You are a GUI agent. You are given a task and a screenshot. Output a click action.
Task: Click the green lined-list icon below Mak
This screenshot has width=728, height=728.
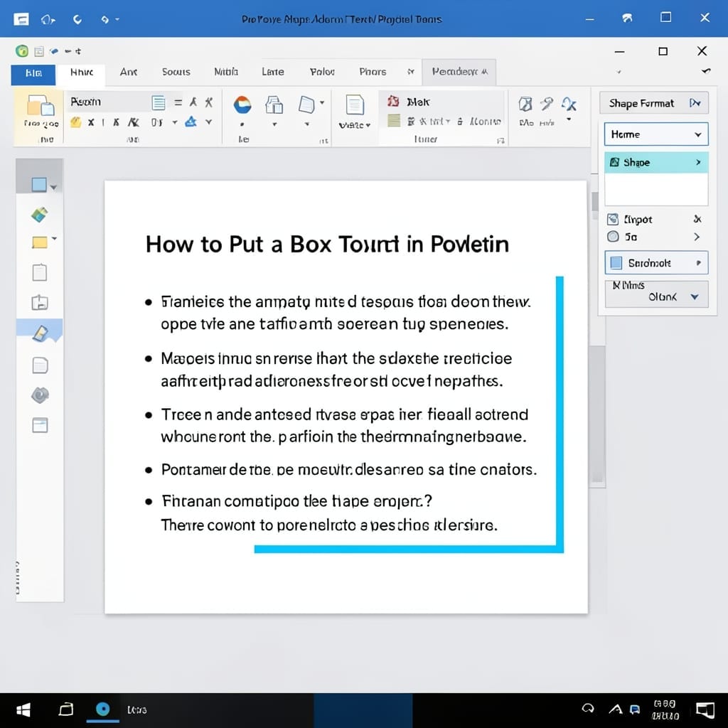(394, 121)
